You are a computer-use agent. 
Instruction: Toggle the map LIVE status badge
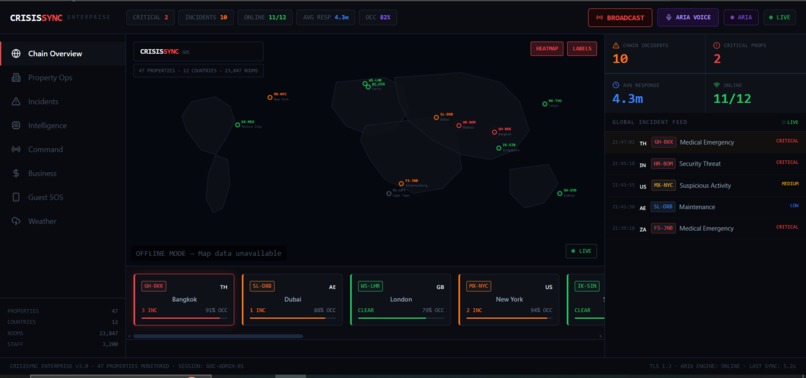(581, 251)
